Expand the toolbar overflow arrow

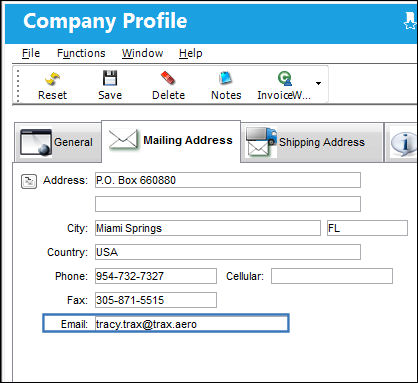click(x=318, y=83)
